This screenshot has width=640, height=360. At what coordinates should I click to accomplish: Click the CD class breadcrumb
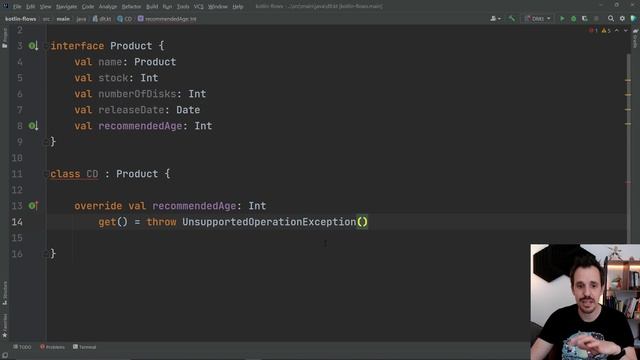coord(124,19)
